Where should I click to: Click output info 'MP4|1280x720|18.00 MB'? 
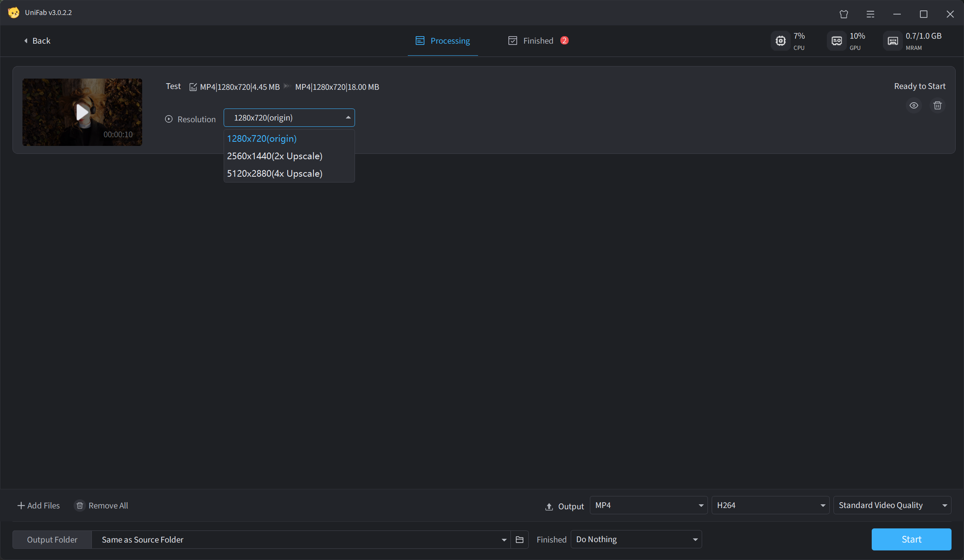337,87
